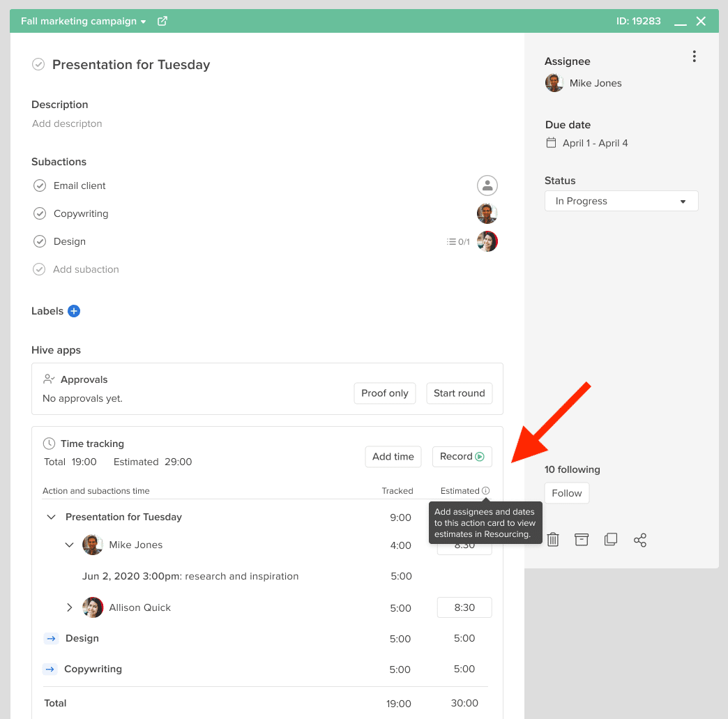Click the Estimated column info icon
Image resolution: width=728 pixels, height=719 pixels.
[486, 490]
